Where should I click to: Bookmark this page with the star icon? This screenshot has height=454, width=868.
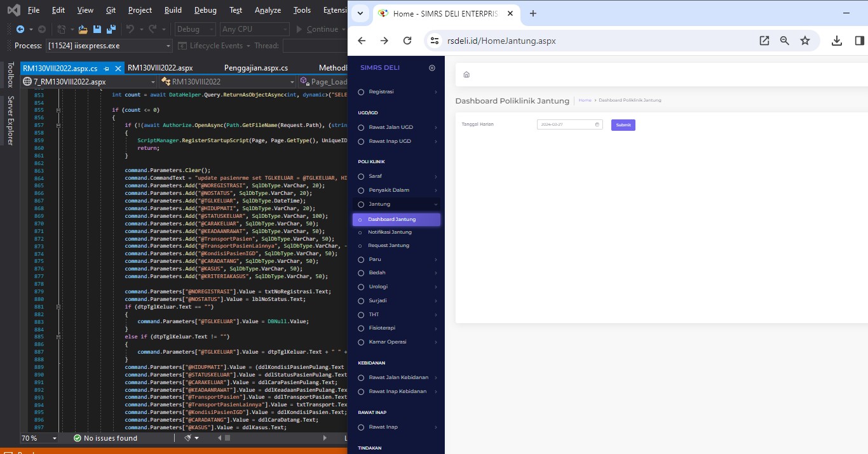pyautogui.click(x=805, y=41)
